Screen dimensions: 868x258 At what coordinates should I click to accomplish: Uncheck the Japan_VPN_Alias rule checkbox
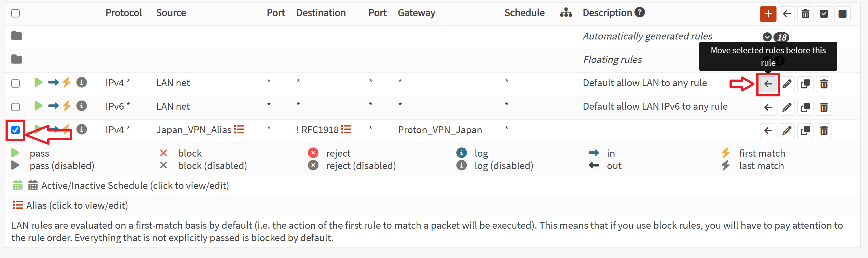click(x=15, y=130)
